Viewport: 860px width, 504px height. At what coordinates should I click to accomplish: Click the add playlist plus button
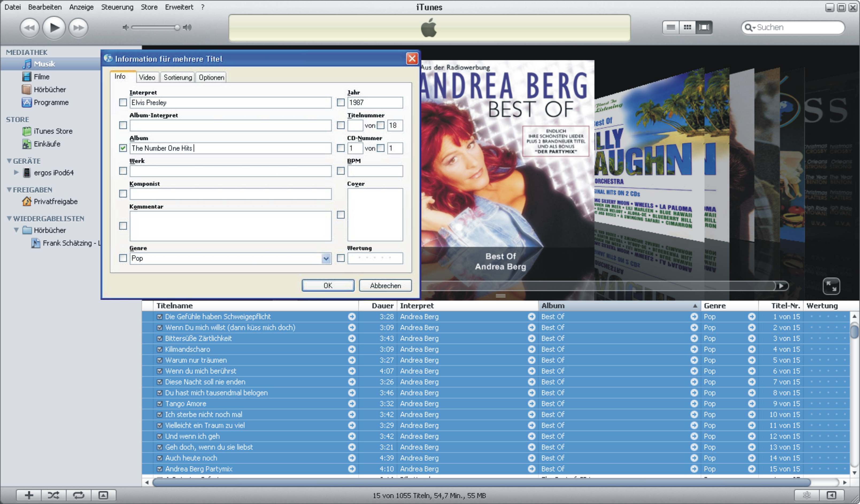tap(29, 495)
